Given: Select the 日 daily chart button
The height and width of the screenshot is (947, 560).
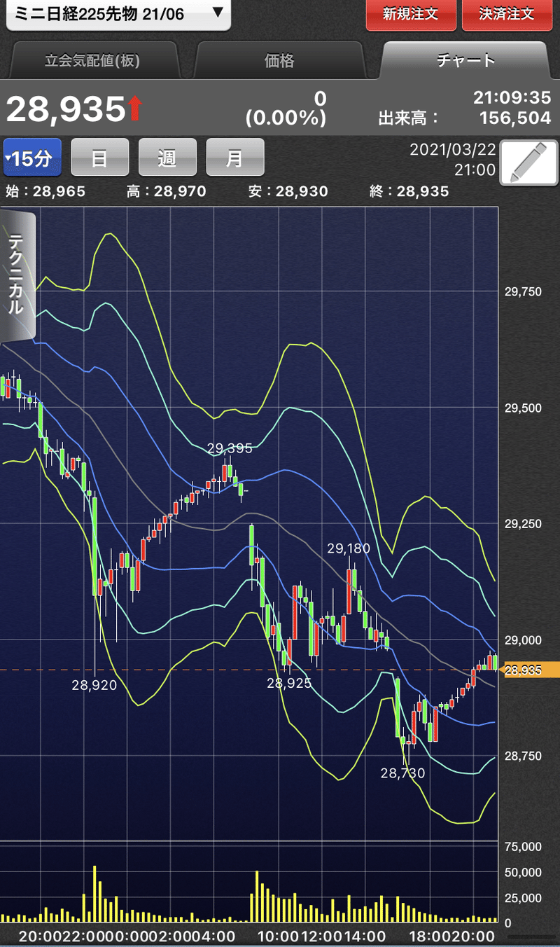Looking at the screenshot, I should (100, 158).
